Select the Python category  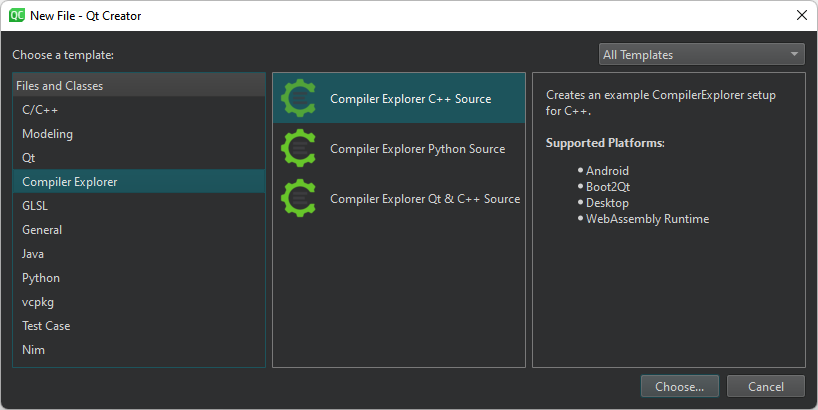coord(41,278)
